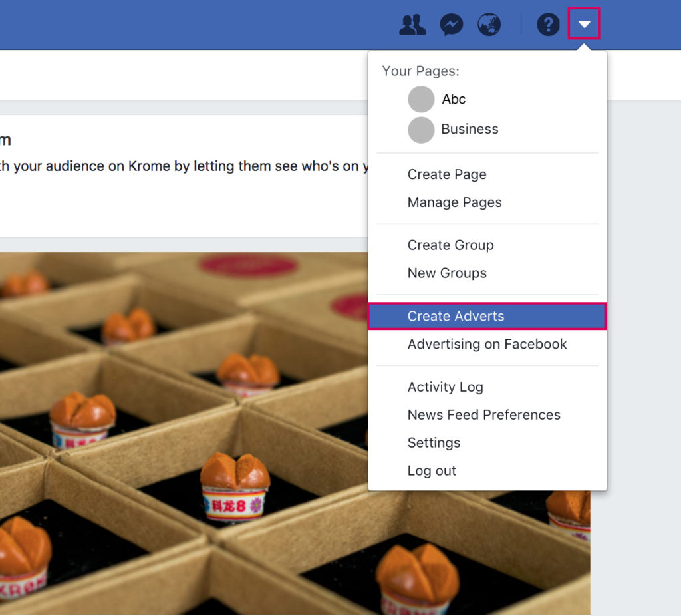Click the Abc page profile icon
681x616 pixels.
(x=420, y=99)
